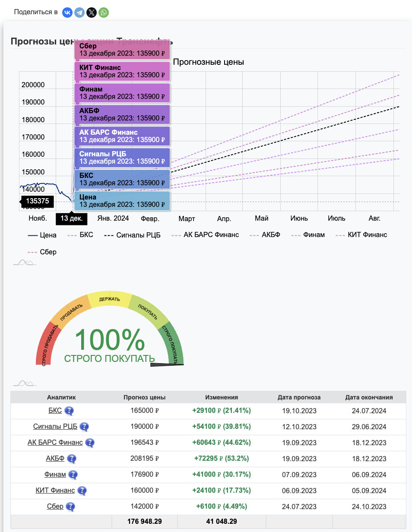Open the help bubble next to КИТ Финанс
The width and height of the screenshot is (412, 532).
[82, 491]
